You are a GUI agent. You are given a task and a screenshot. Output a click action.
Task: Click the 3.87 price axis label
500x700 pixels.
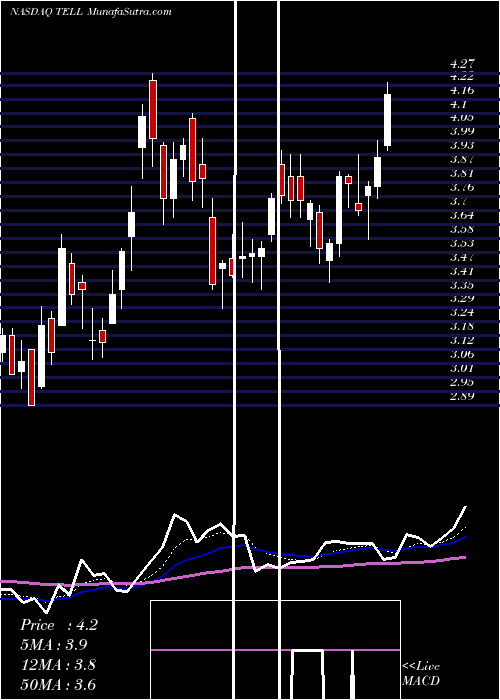462,159
